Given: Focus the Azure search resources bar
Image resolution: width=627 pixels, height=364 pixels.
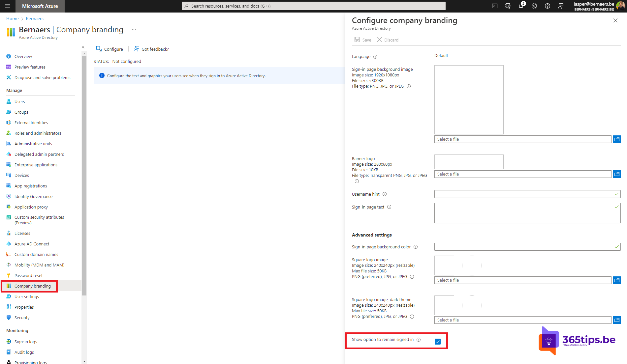Looking at the screenshot, I should [x=313, y=6].
